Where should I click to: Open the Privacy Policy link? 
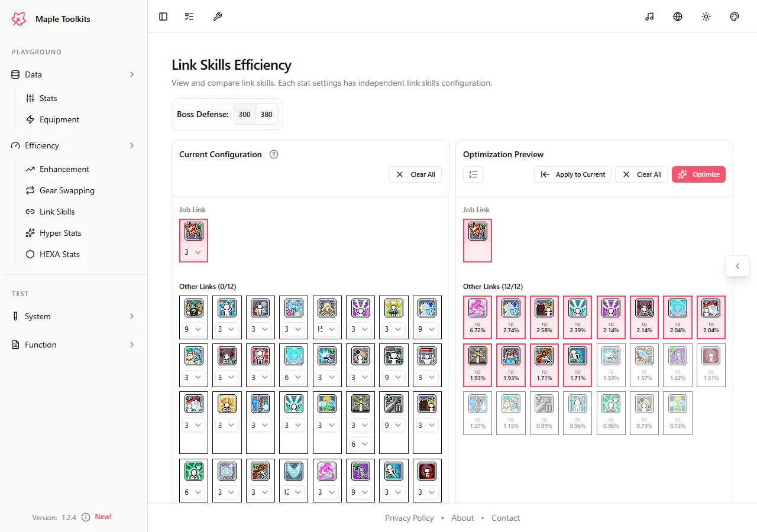coord(409,518)
